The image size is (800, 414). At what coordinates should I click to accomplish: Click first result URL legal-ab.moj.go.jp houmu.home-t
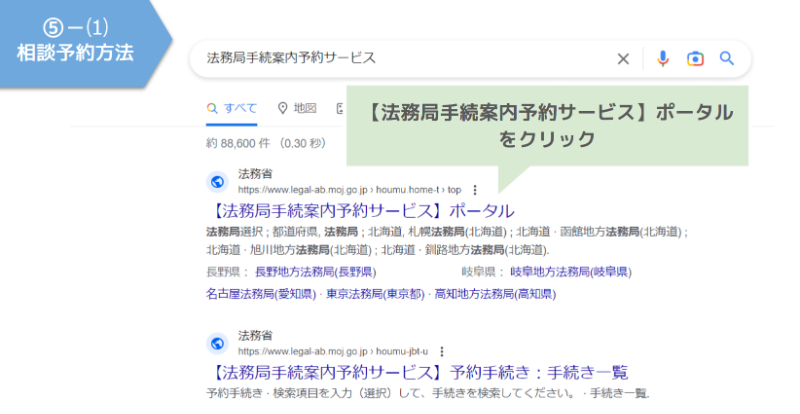point(349,190)
